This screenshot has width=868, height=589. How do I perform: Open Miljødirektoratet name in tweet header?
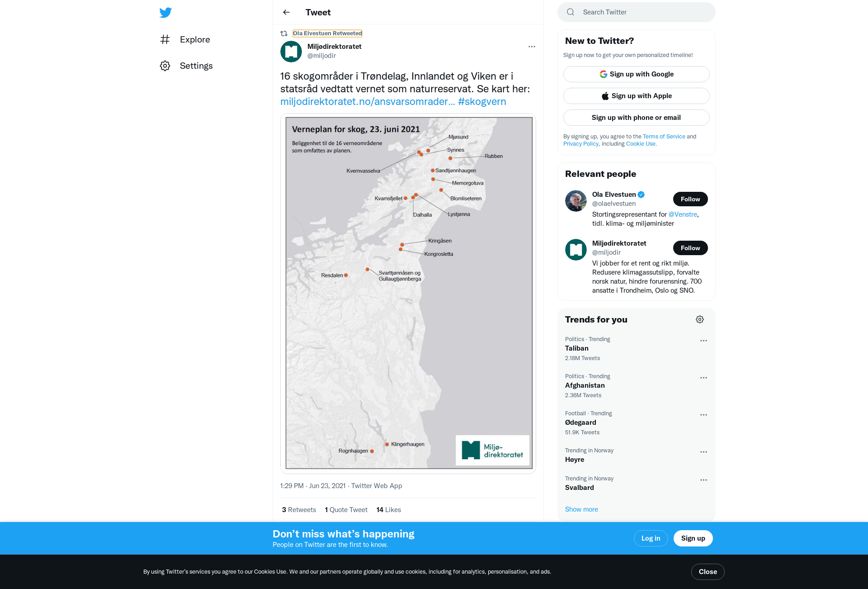tap(335, 47)
